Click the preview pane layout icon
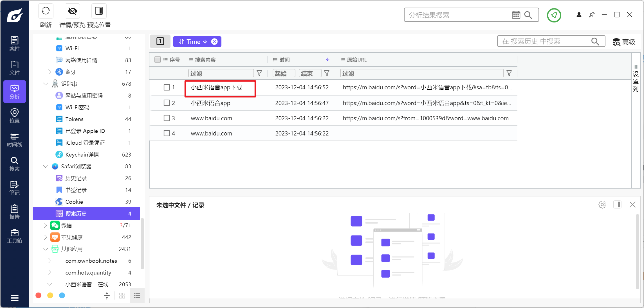This screenshot has height=308, width=644. [618, 205]
